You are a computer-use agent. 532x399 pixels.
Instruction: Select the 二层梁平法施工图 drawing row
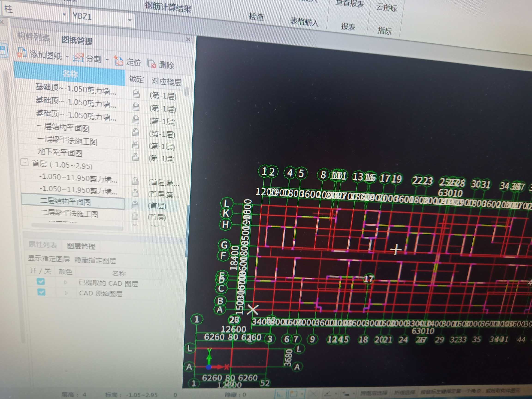[69, 213]
